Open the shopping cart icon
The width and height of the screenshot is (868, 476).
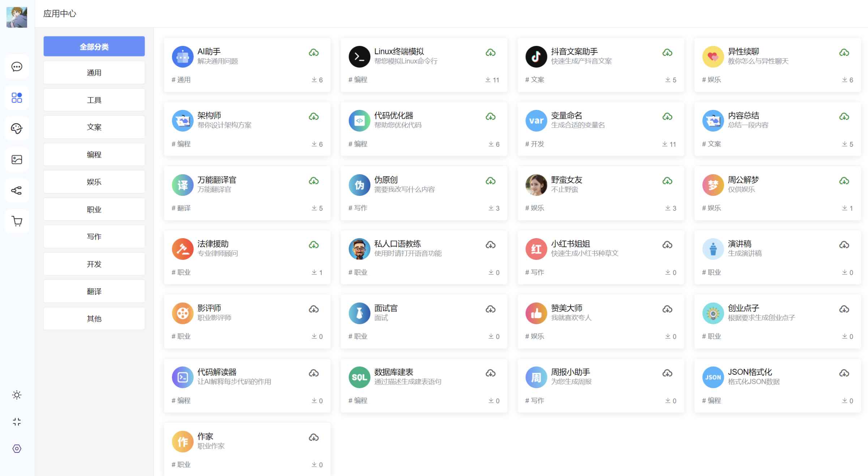click(17, 221)
